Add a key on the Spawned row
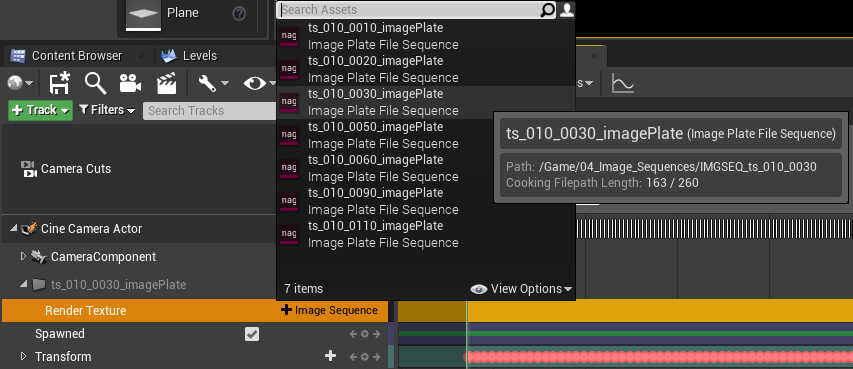Screen dimensions: 853x369 (364, 334)
